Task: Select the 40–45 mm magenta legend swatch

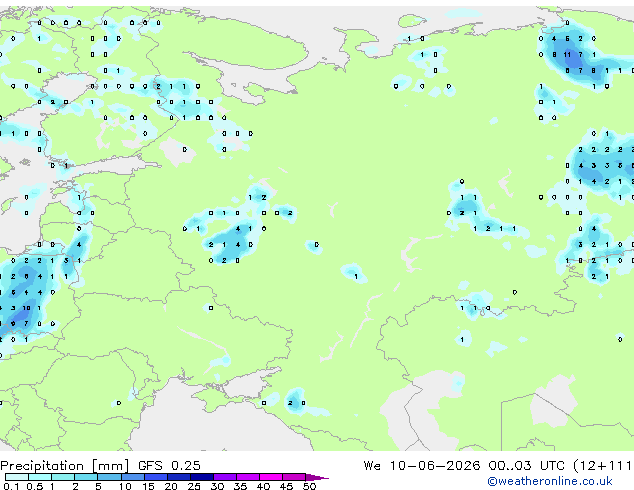Action: [x=271, y=477]
